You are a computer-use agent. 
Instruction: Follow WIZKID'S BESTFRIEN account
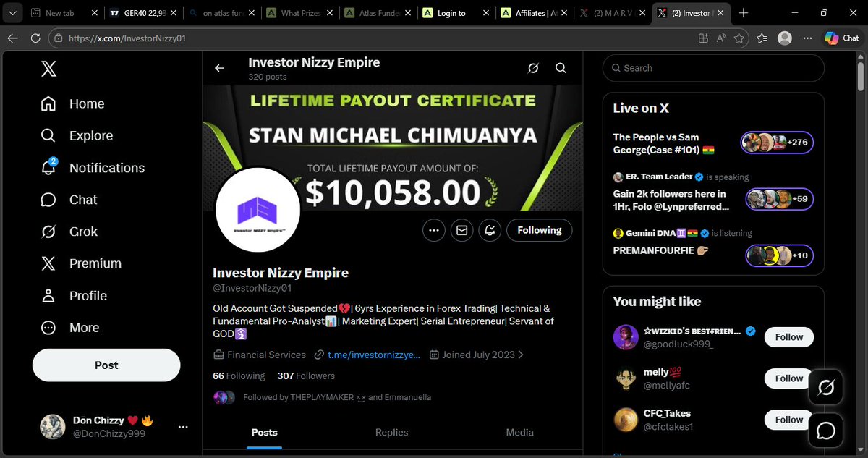click(x=789, y=336)
